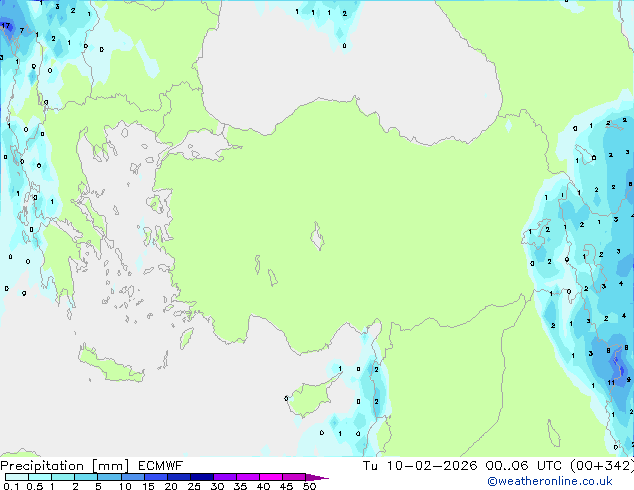The width and height of the screenshot is (634, 490).
Task: Click the 20–25 mm legend swatch
Action: (179, 477)
